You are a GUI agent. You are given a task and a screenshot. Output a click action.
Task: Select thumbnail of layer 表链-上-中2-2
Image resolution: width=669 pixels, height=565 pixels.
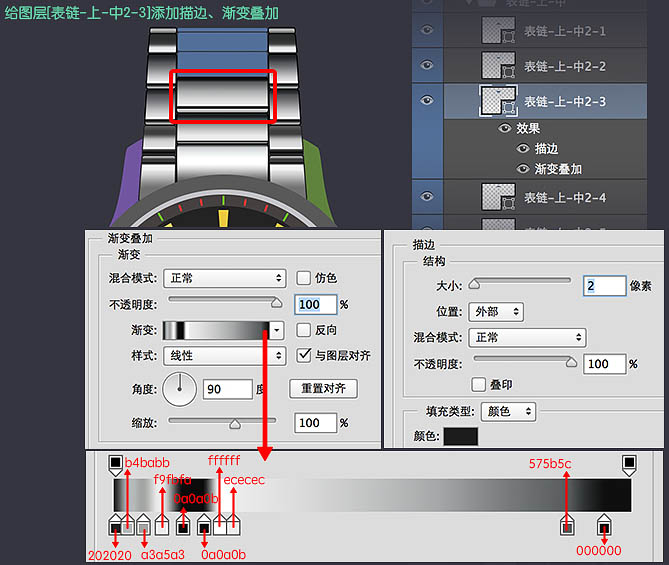[x=498, y=65]
